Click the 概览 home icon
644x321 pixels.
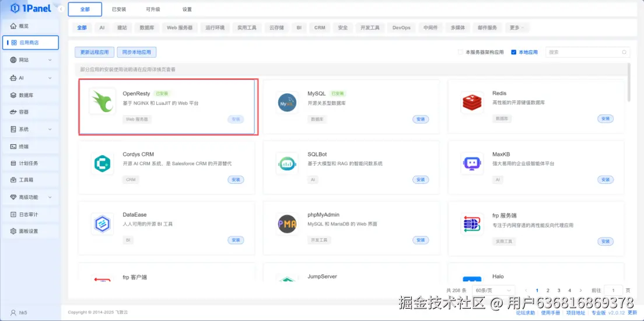(x=13, y=26)
